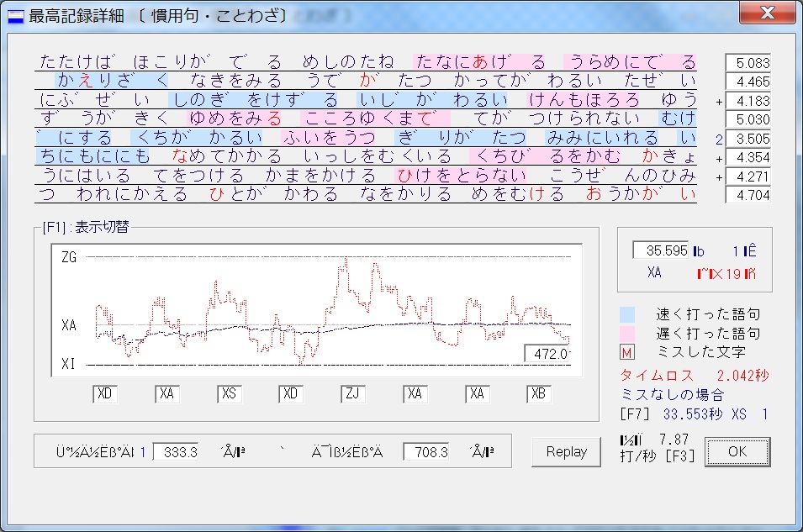Select the 3.505 line time field

coord(748,139)
